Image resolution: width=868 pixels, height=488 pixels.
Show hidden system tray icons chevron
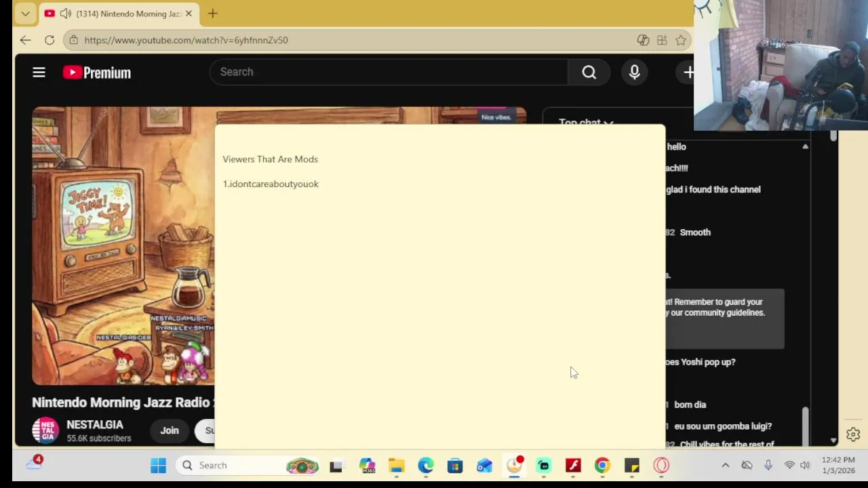click(x=725, y=465)
